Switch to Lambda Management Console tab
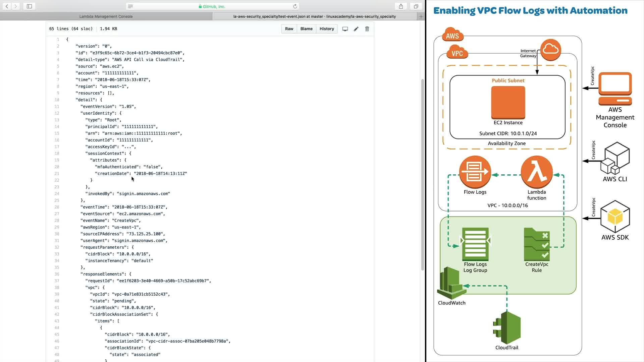The height and width of the screenshot is (362, 644). click(x=106, y=16)
